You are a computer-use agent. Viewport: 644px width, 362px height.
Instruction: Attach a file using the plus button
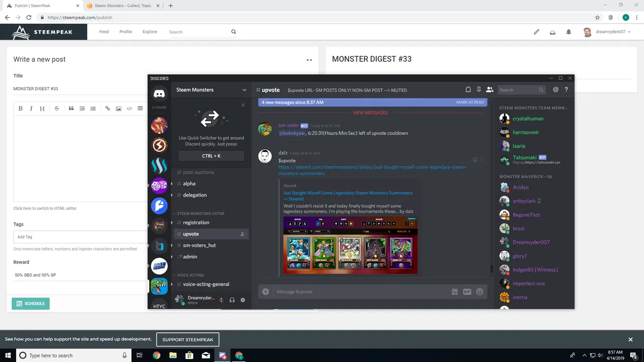(266, 292)
